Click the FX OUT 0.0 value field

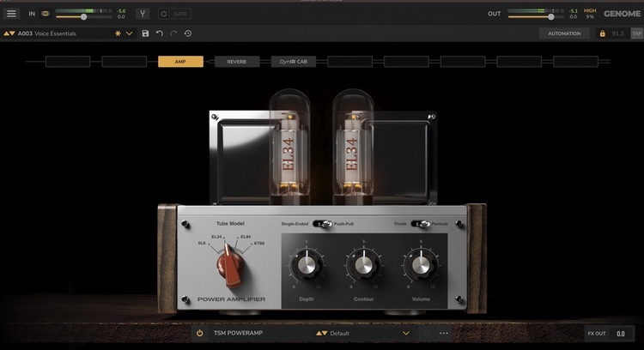click(x=621, y=334)
